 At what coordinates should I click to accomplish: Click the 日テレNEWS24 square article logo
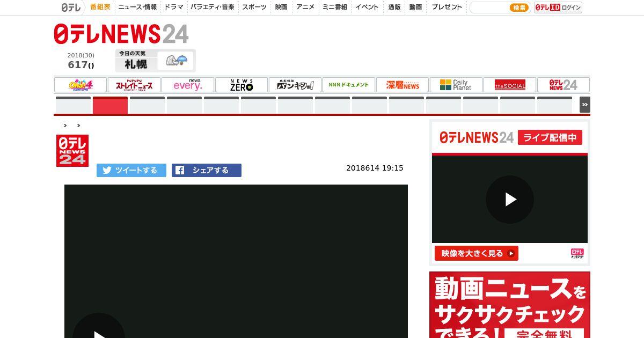[x=72, y=151]
